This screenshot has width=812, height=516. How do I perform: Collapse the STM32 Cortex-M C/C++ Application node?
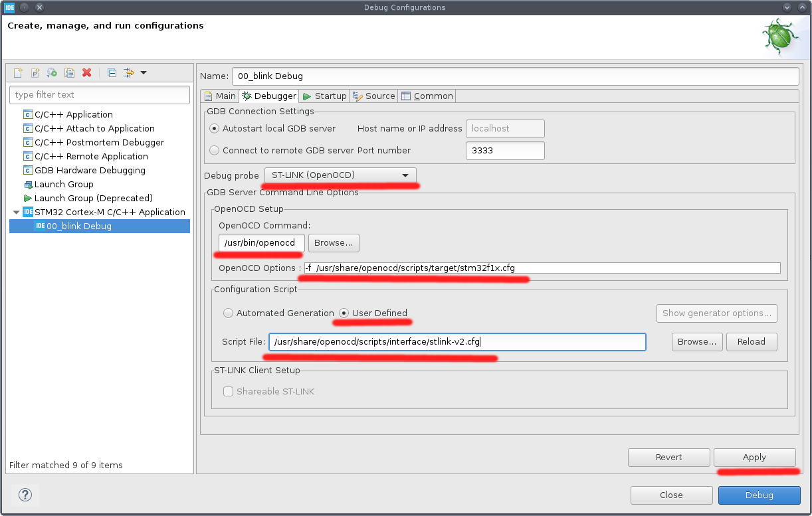(x=15, y=212)
